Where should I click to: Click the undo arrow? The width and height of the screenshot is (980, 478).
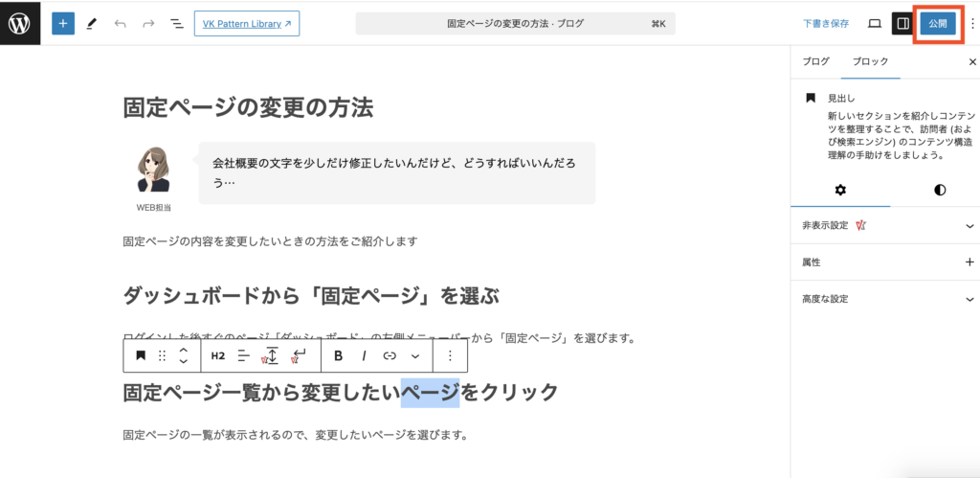(120, 23)
